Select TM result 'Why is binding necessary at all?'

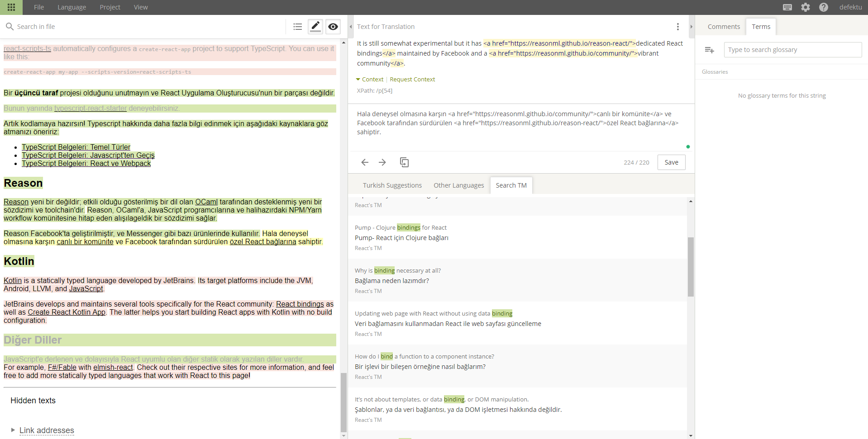(518, 280)
